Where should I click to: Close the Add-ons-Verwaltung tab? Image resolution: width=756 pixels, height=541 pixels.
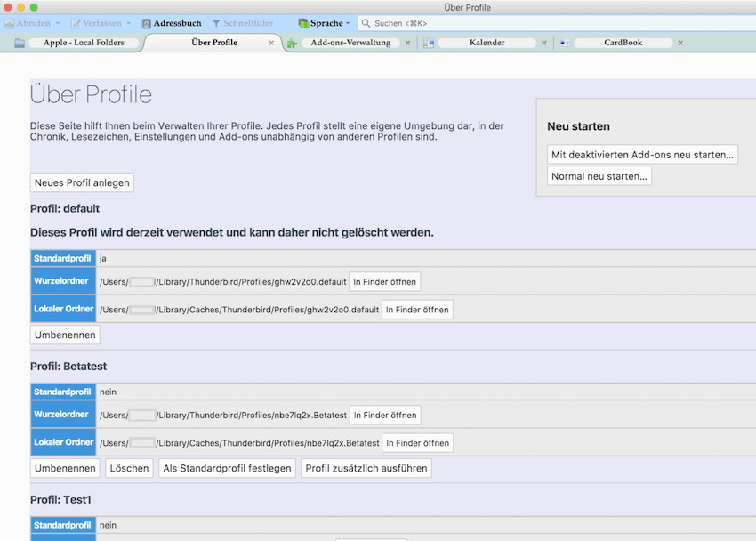[x=407, y=43]
